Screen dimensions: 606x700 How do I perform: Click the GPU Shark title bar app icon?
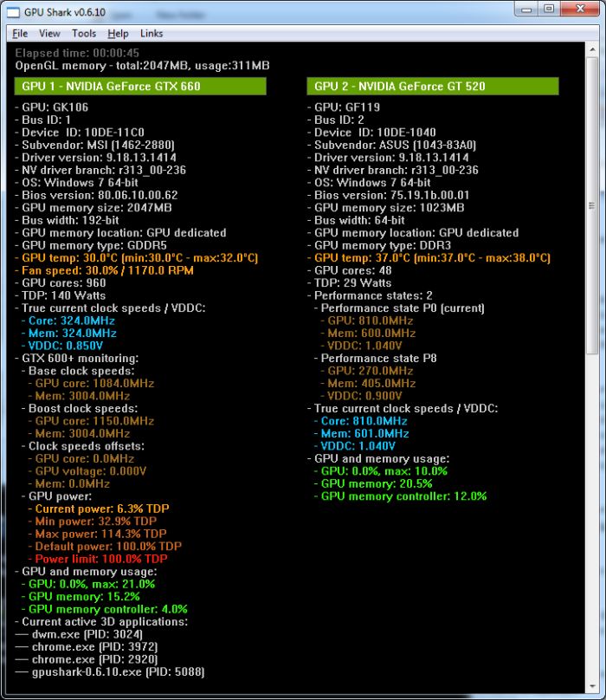pos(13,12)
